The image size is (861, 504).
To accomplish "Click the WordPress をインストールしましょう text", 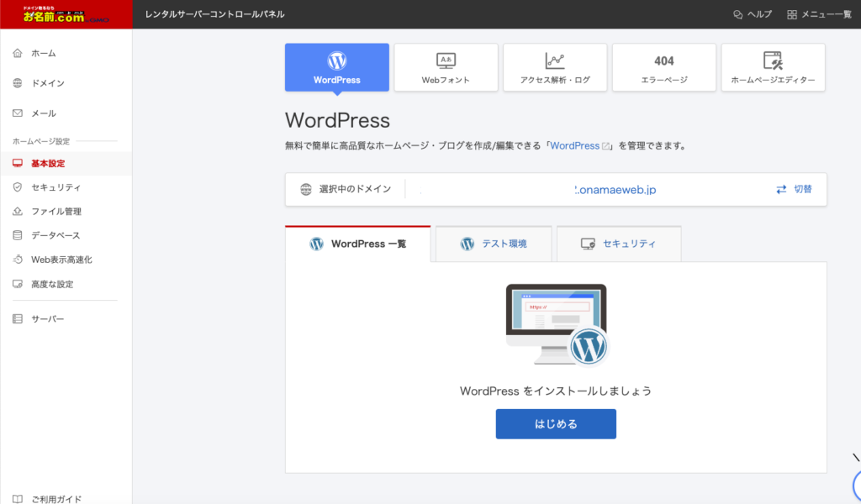I will [556, 391].
